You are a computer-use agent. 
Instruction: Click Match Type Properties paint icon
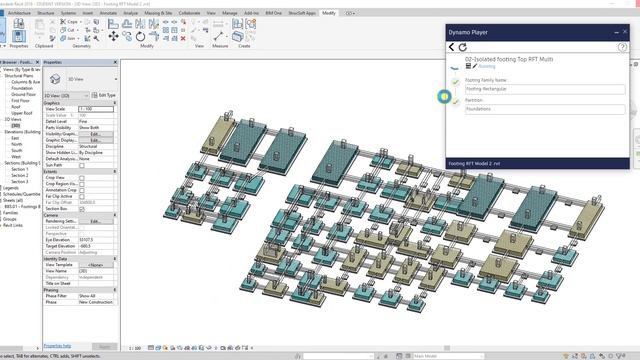(52, 38)
